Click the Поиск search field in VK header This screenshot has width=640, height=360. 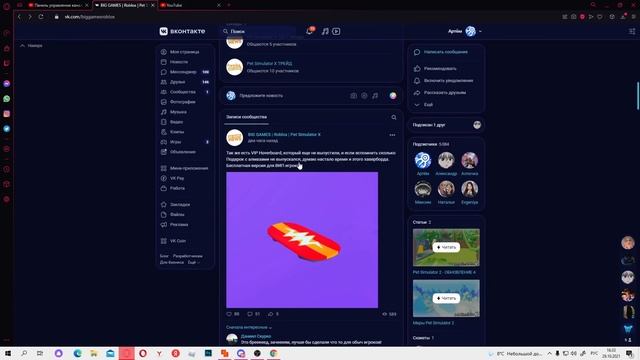pos(259,31)
